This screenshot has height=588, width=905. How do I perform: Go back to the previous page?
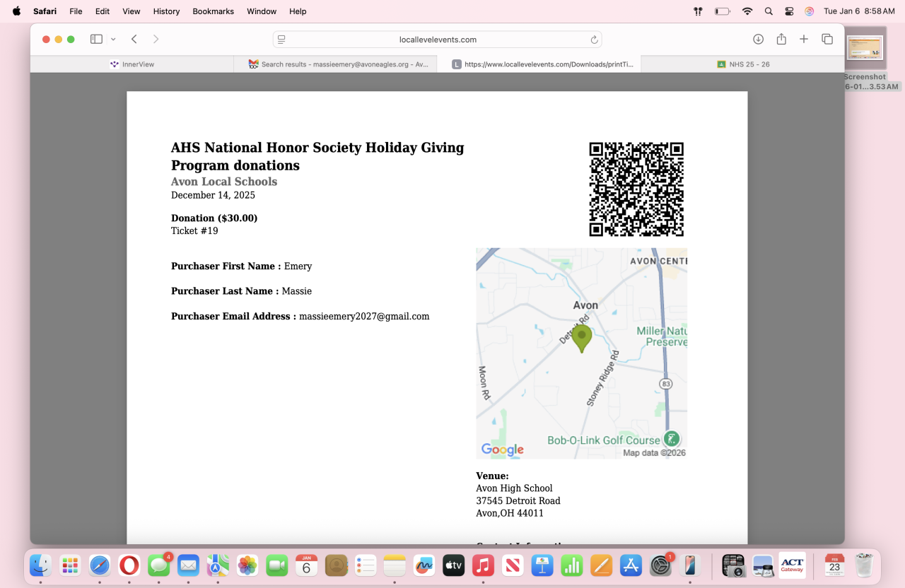point(134,40)
